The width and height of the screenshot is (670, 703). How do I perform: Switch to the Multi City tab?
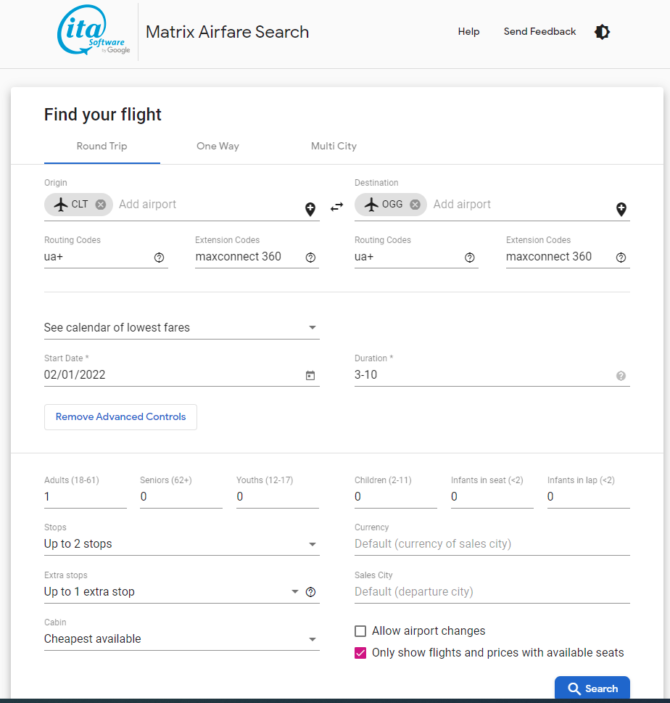(334, 146)
